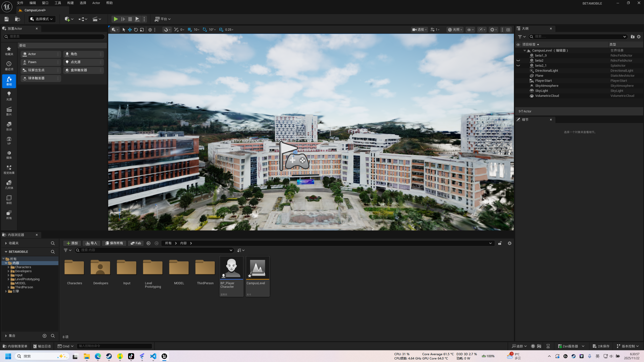
Task: Toggle grid snapping in viewport
Action: (x=190, y=30)
